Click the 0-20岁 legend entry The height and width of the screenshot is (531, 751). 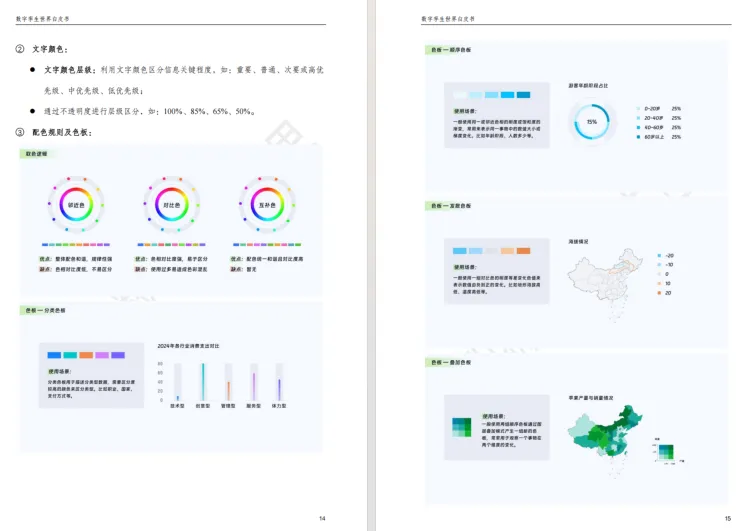[659, 109]
